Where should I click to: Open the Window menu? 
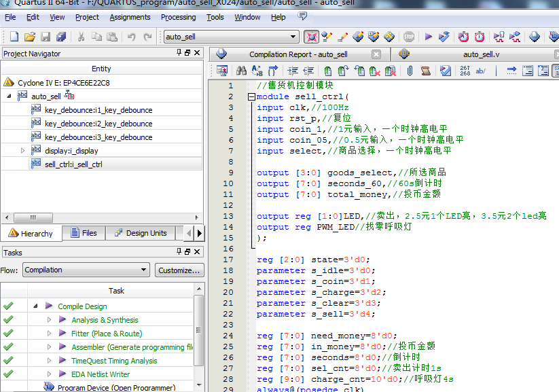click(247, 17)
